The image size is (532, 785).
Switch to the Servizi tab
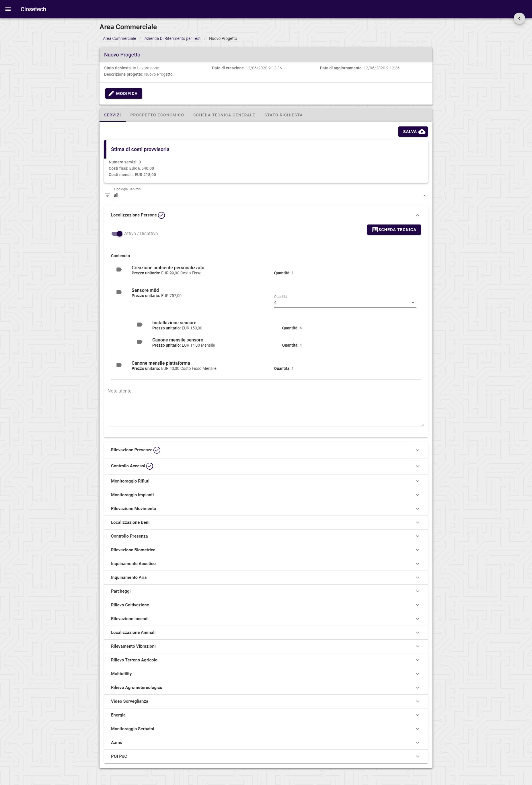click(112, 115)
